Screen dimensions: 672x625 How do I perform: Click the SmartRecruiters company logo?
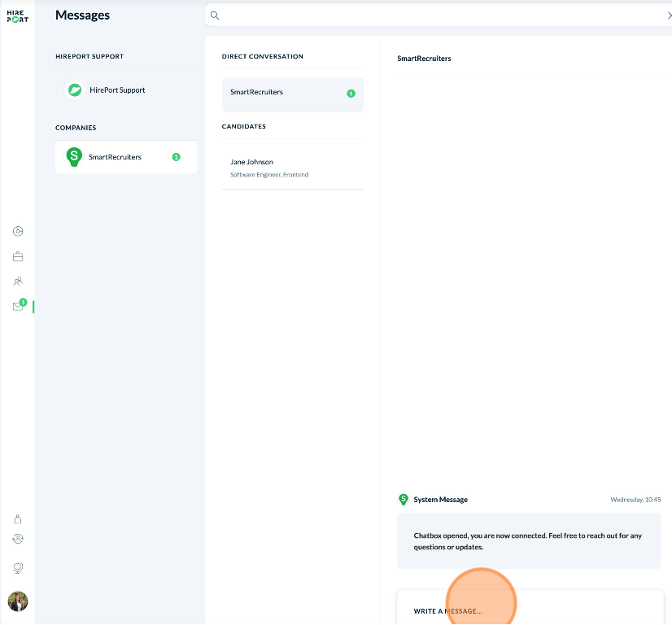click(74, 157)
